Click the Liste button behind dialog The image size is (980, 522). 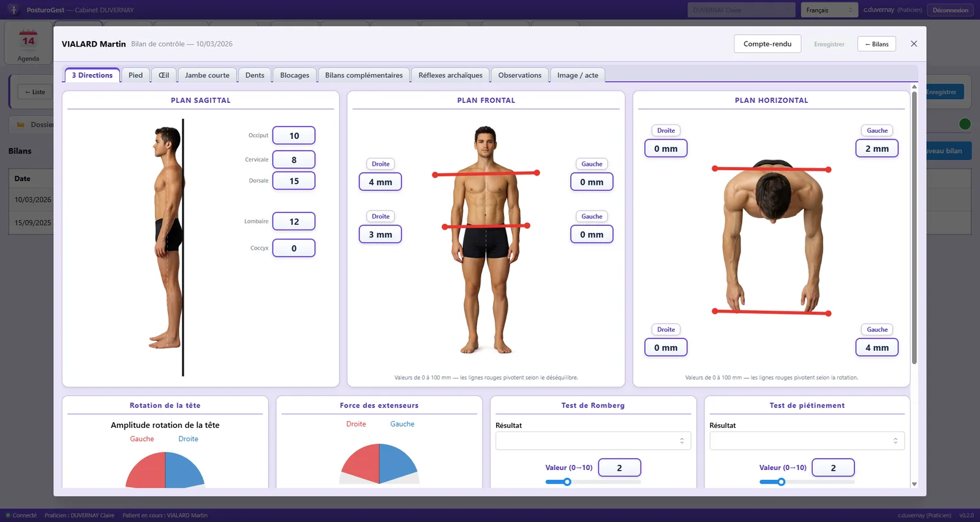click(x=35, y=92)
